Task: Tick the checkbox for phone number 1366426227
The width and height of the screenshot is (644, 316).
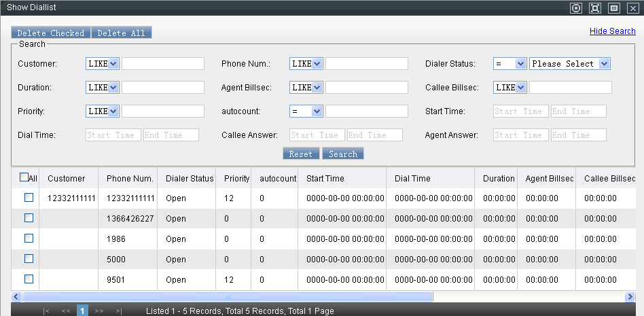Action: click(29, 218)
